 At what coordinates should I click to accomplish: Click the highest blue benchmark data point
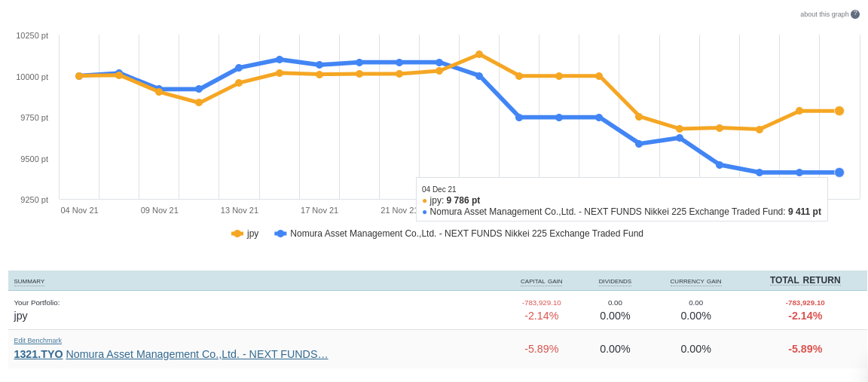(280, 60)
